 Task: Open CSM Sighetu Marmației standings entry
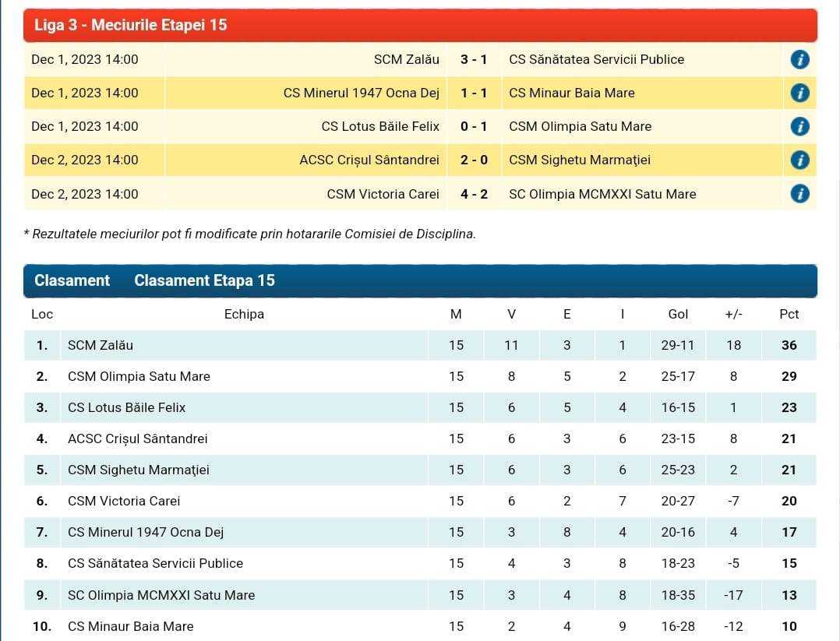tap(138, 470)
